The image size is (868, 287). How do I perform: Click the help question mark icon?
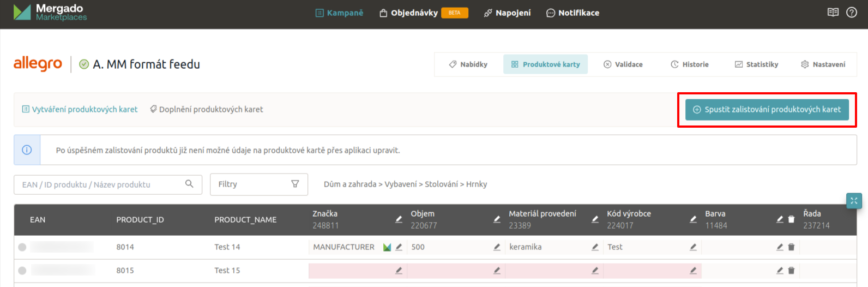tap(851, 13)
